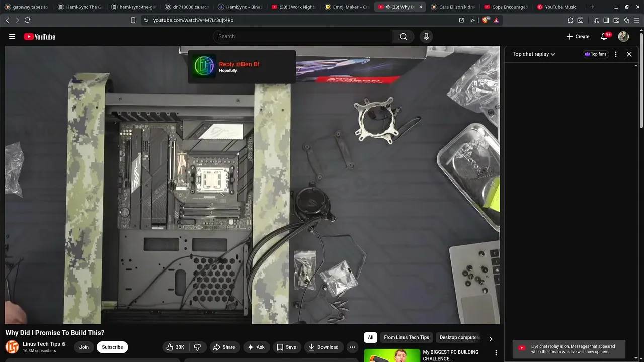This screenshot has width=644, height=362.
Task: Open the Top fans badge button
Action: [595, 54]
